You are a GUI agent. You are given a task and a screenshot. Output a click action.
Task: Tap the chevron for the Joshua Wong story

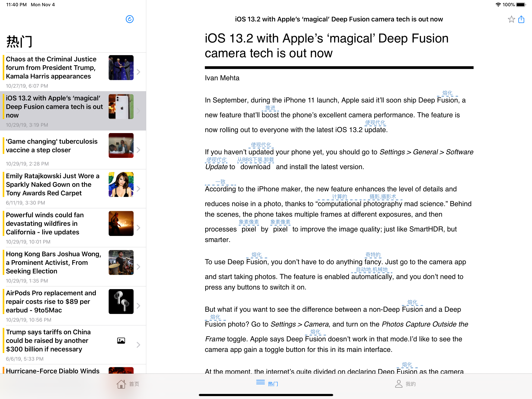(138, 267)
